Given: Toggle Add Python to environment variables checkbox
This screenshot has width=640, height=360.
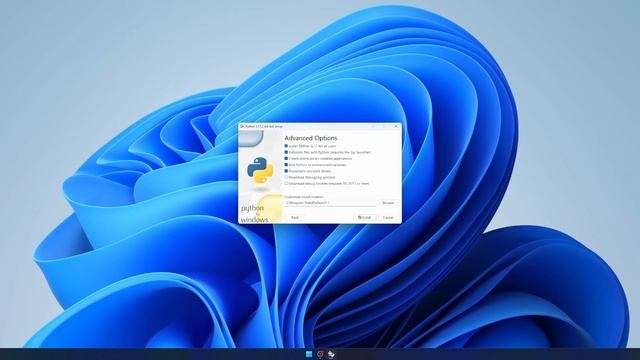Looking at the screenshot, I should click(x=286, y=165).
